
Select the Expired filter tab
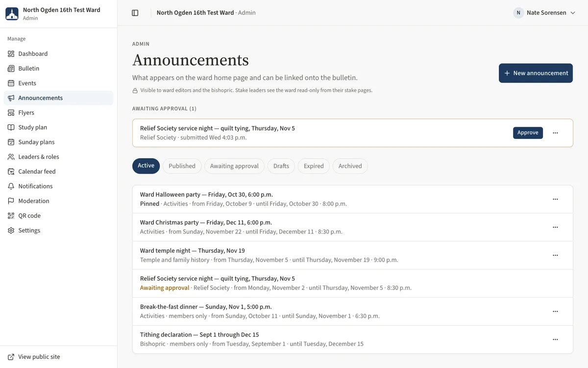[x=314, y=166]
